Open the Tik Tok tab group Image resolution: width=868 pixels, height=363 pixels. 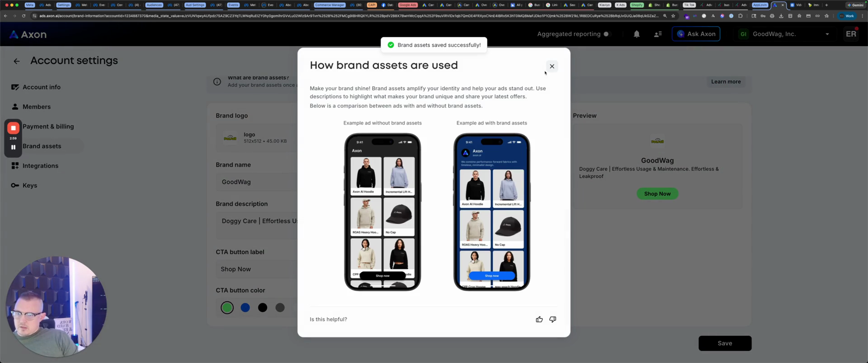pyautogui.click(x=689, y=5)
